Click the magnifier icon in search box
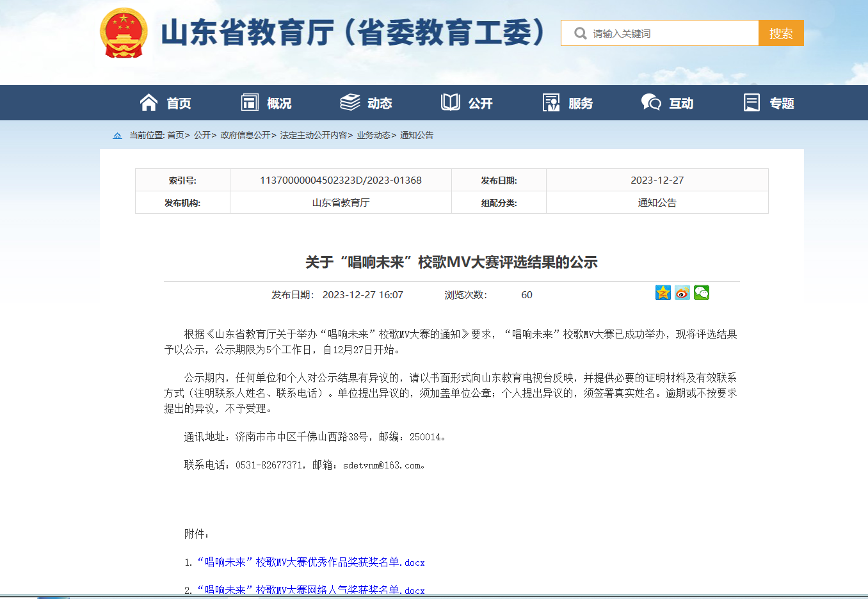Viewport: 868px width, 599px height. tap(580, 33)
